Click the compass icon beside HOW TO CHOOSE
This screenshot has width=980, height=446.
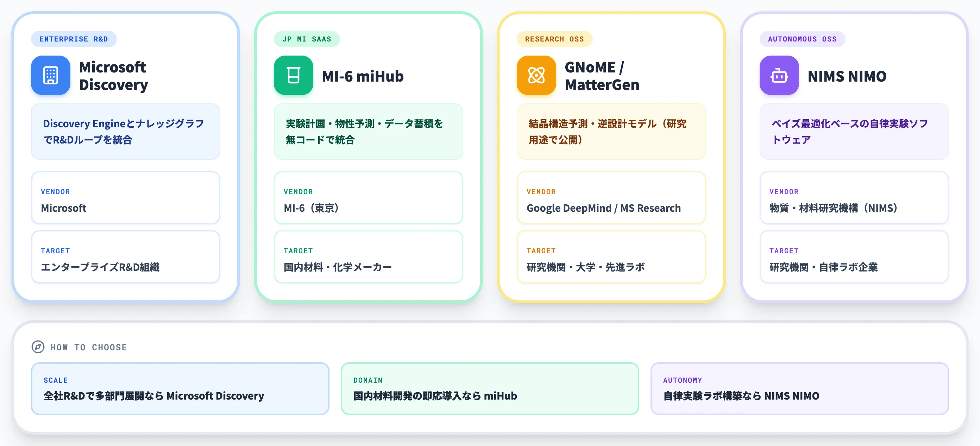(38, 347)
